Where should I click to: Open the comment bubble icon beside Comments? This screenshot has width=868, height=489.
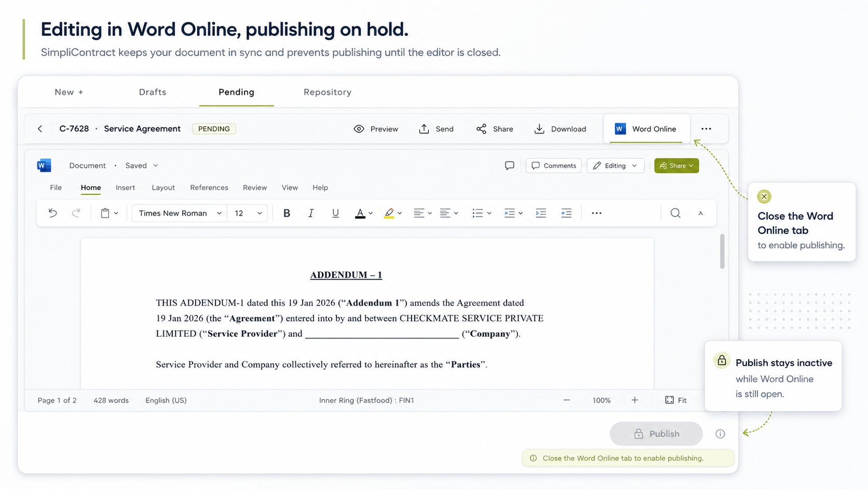tap(509, 166)
